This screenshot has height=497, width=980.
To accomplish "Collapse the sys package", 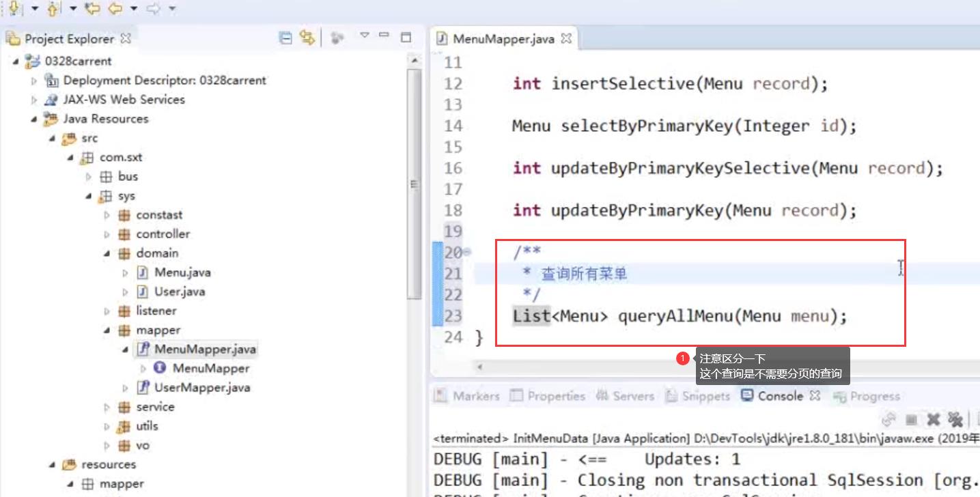I will click(89, 196).
